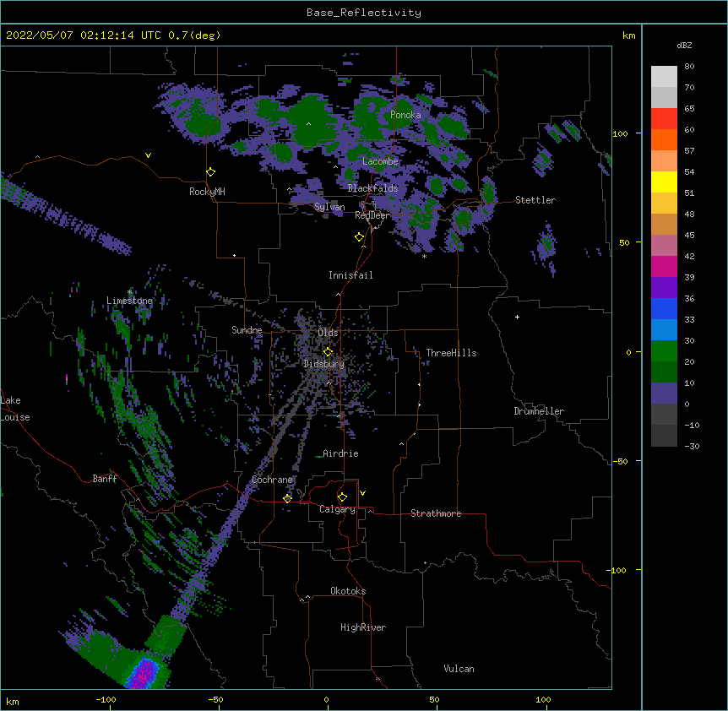This screenshot has width=728, height=711.
Task: Click the Banff label
Action: coord(105,479)
